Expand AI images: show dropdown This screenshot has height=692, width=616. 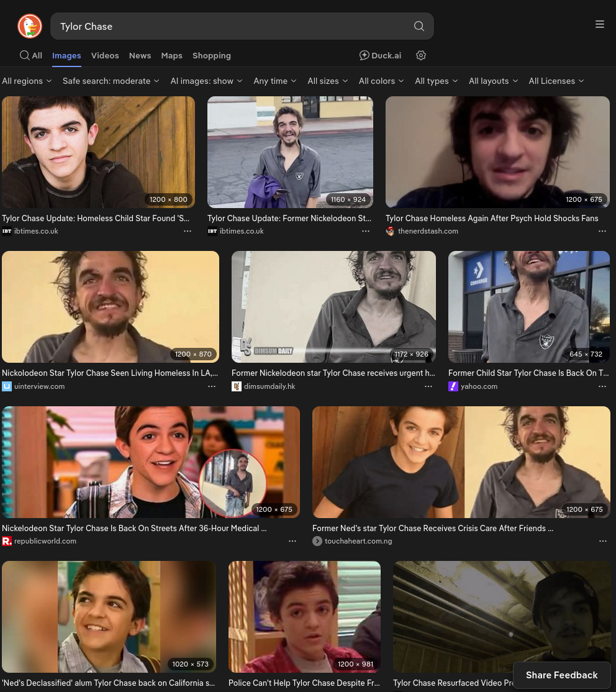(x=207, y=81)
